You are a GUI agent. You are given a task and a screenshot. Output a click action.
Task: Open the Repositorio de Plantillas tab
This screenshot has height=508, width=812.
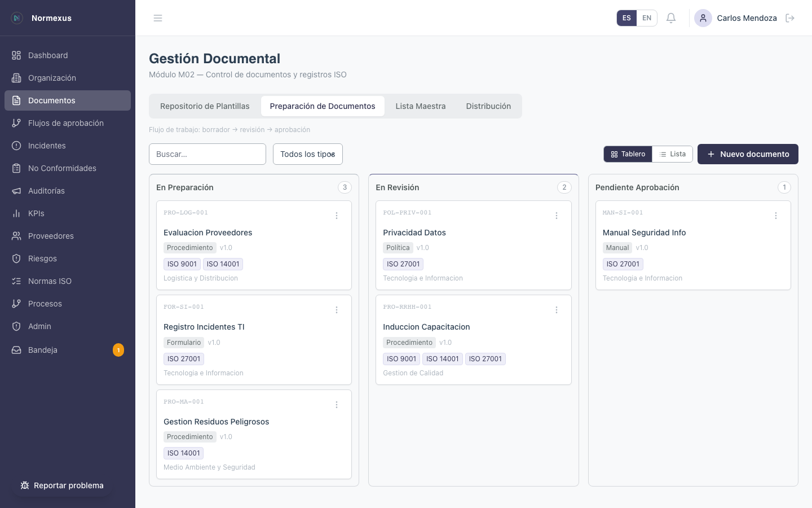205,106
